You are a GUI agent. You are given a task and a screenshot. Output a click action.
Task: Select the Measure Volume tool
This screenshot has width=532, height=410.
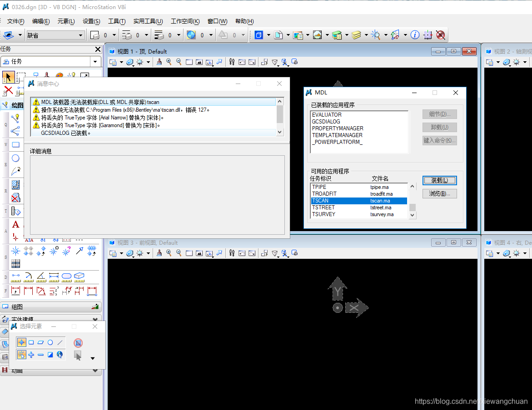click(79, 277)
